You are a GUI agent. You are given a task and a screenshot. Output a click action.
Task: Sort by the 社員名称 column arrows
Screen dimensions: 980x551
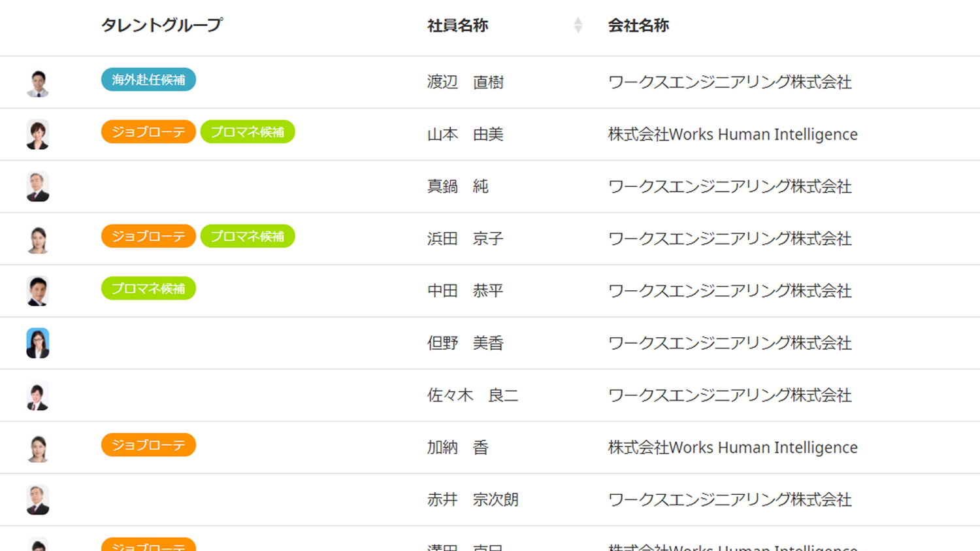[578, 25]
